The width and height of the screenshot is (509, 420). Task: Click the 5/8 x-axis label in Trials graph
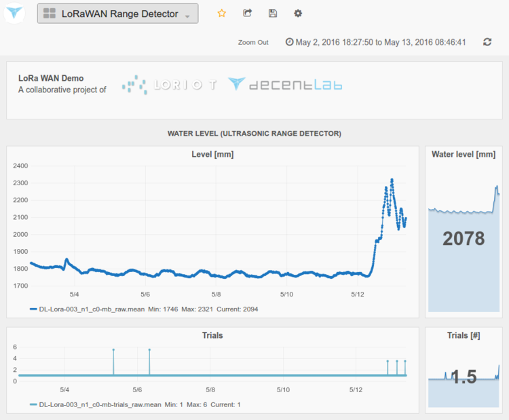(210, 390)
